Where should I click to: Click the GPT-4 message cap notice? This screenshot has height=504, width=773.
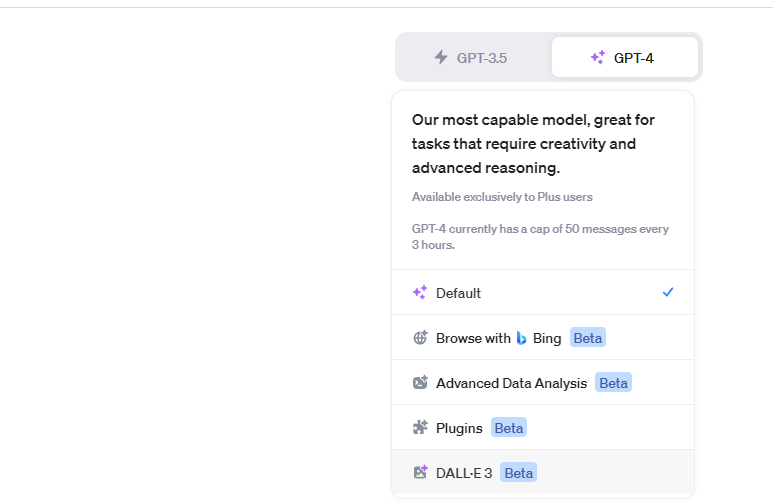pyautogui.click(x=540, y=237)
